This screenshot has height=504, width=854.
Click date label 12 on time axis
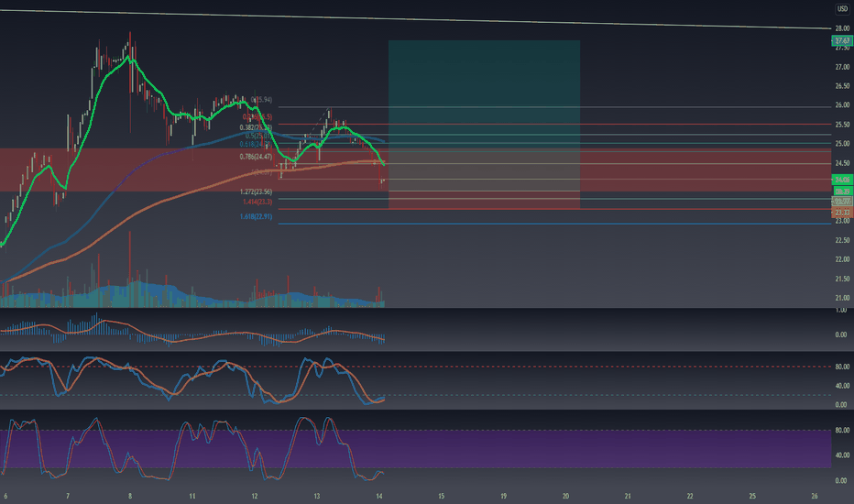point(255,496)
